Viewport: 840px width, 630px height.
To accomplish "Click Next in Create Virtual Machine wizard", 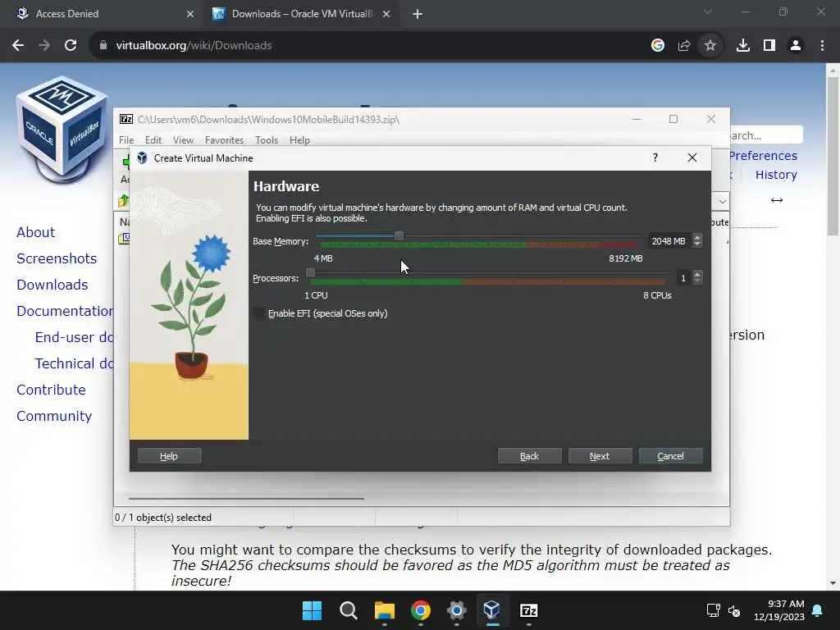I will pyautogui.click(x=600, y=456).
